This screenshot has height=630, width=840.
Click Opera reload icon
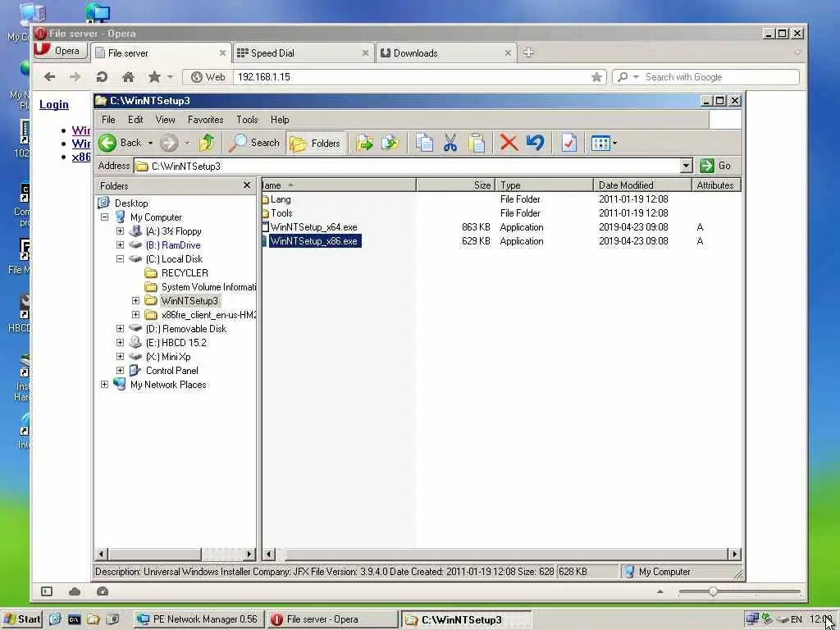(x=102, y=77)
